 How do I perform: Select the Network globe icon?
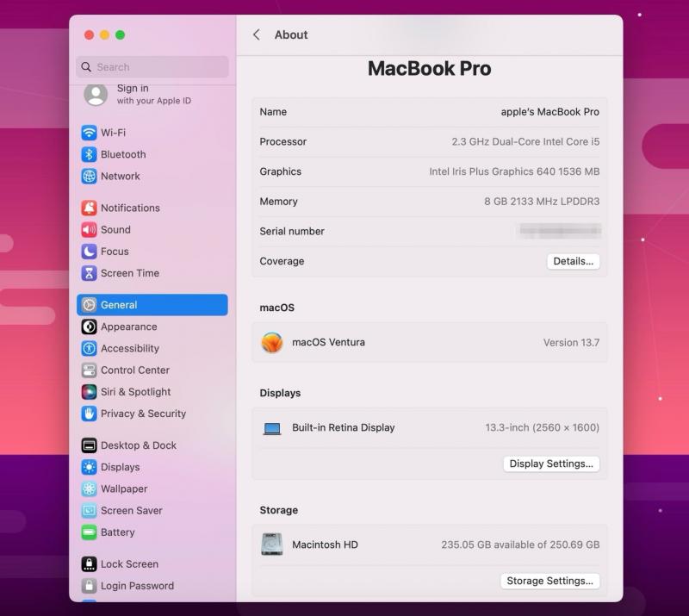tap(89, 176)
